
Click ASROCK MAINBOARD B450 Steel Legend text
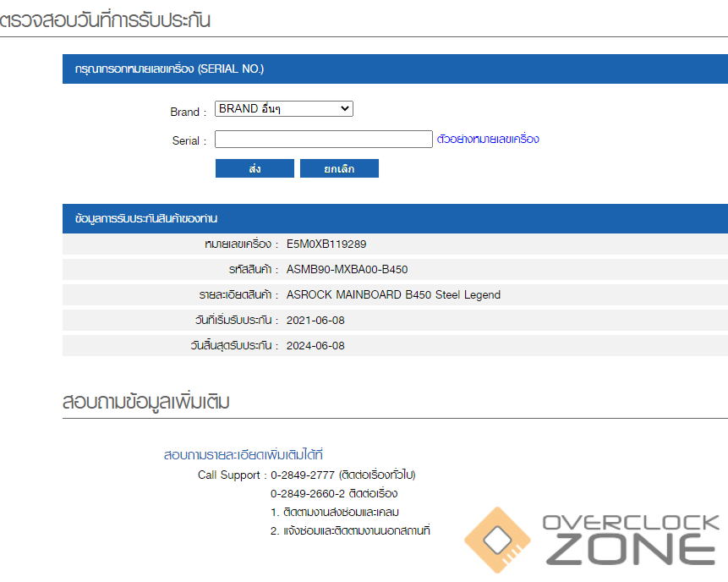tap(393, 295)
